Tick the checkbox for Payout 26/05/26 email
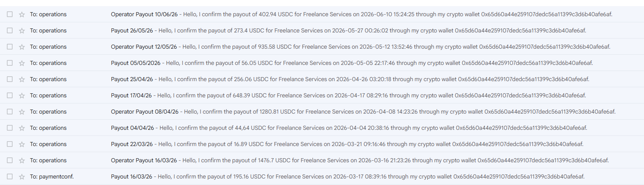This screenshot has width=644, height=185. [x=10, y=30]
